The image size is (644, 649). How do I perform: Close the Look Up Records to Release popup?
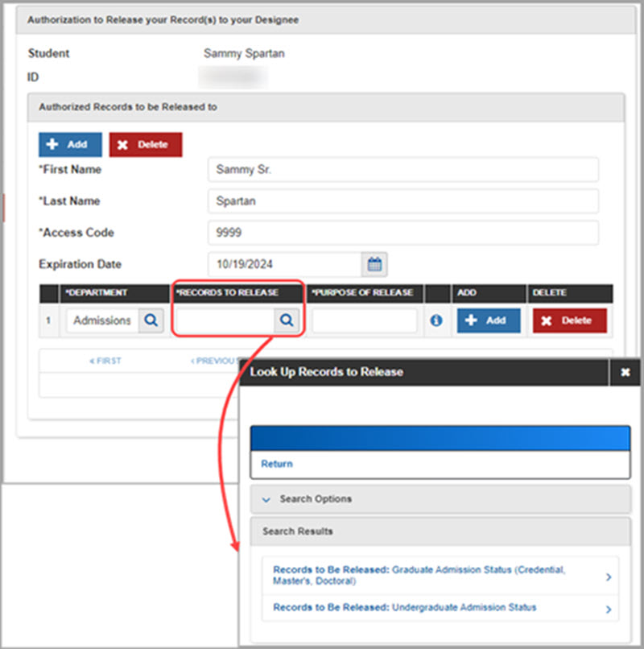[x=625, y=372]
